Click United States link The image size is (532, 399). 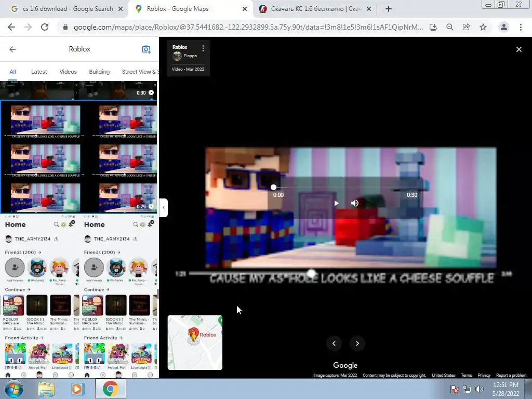click(443, 375)
